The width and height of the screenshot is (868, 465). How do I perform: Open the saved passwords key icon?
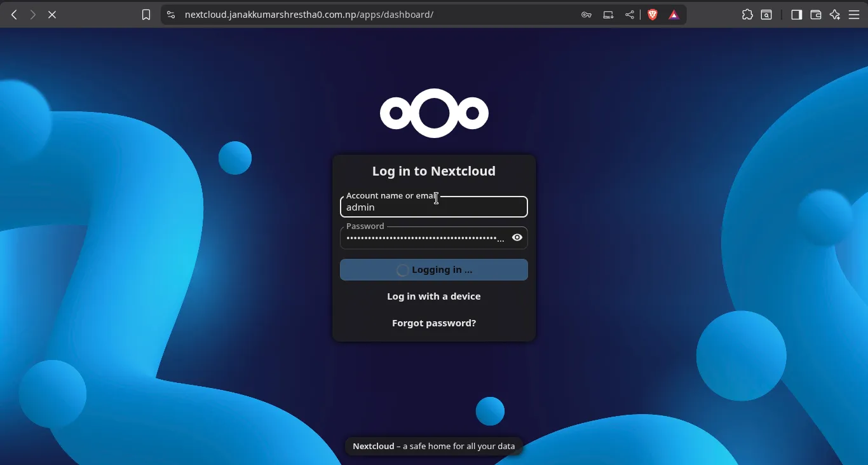tap(587, 15)
